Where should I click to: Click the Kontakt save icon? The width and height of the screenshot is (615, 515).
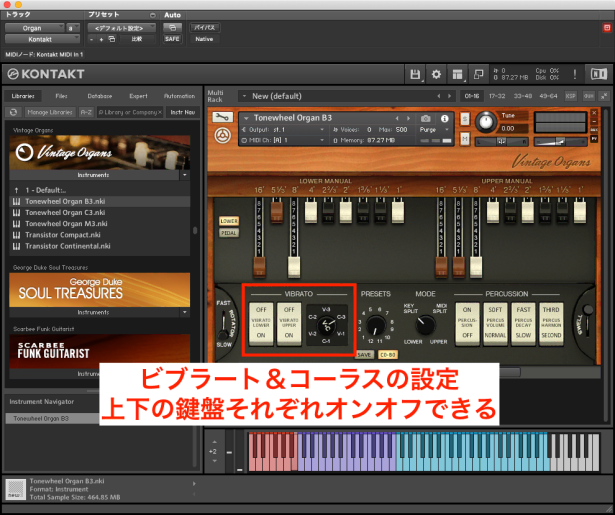415,74
